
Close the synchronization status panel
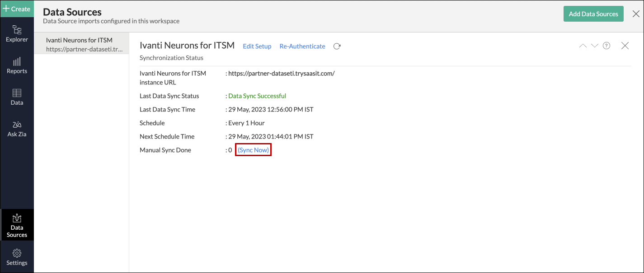tap(625, 46)
